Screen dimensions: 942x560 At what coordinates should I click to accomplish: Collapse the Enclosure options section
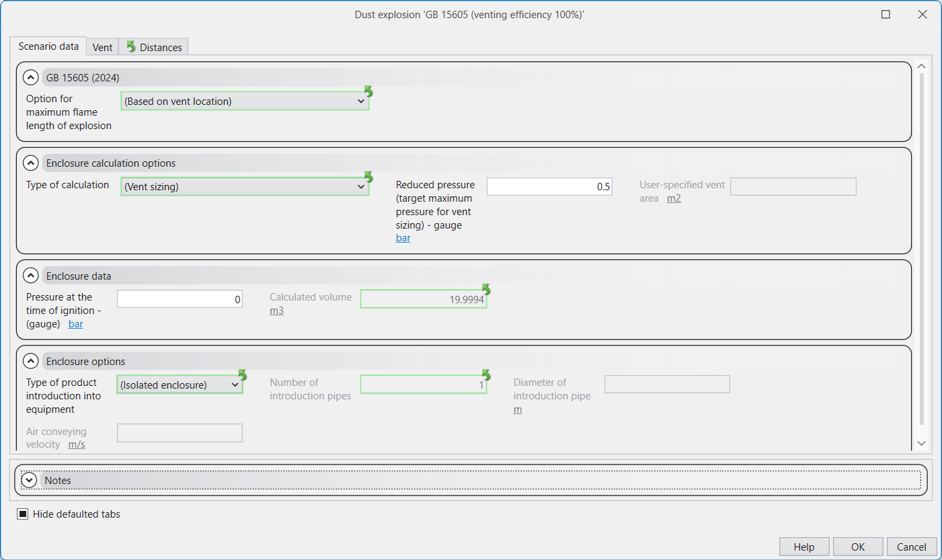point(30,361)
